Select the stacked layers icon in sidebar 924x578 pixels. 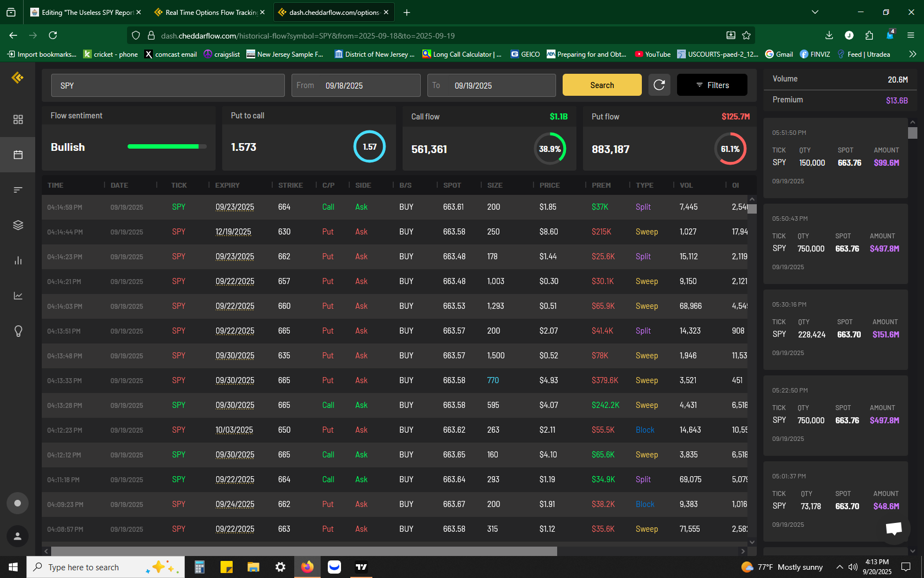point(18,225)
